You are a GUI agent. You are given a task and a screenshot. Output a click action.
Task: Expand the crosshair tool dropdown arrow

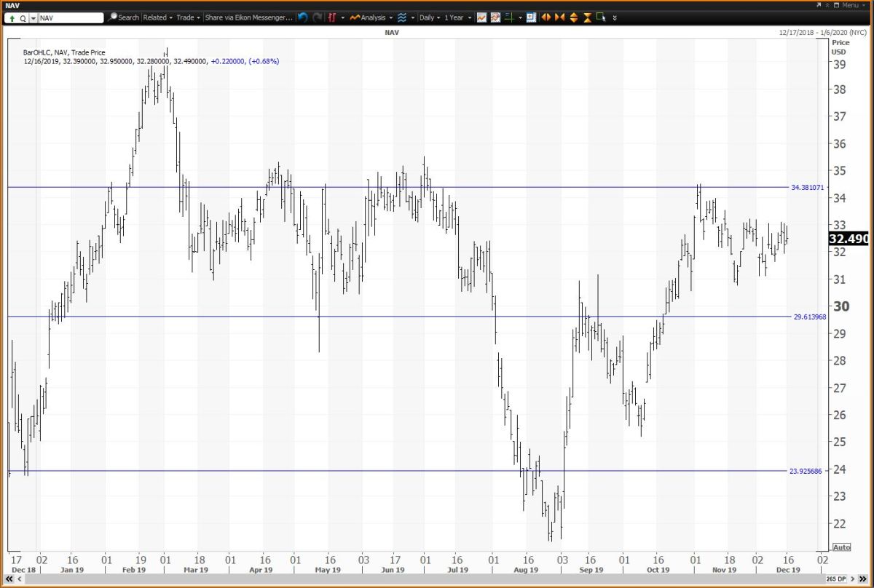(x=520, y=17)
